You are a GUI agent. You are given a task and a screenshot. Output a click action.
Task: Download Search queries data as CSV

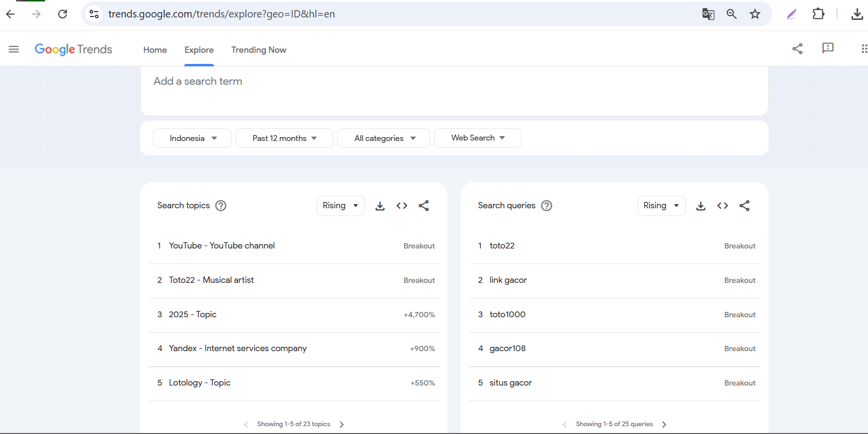coord(701,206)
